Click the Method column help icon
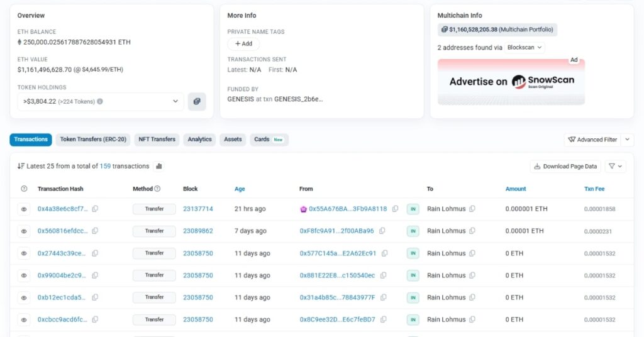This screenshot has width=644, height=337. pos(157,189)
